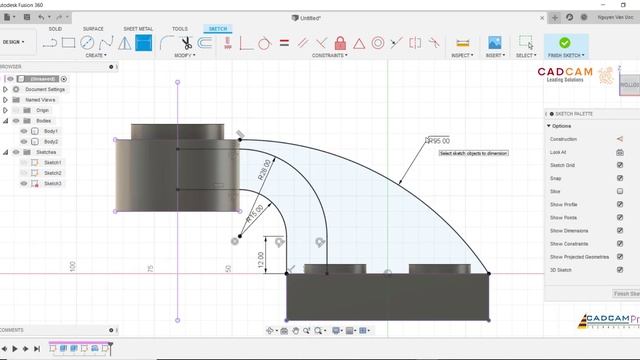
Task: Open the SELECT dropdown menu
Action: coord(526,55)
